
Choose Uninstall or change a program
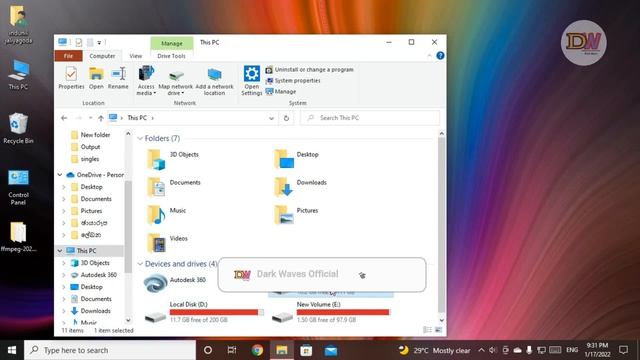(x=309, y=70)
